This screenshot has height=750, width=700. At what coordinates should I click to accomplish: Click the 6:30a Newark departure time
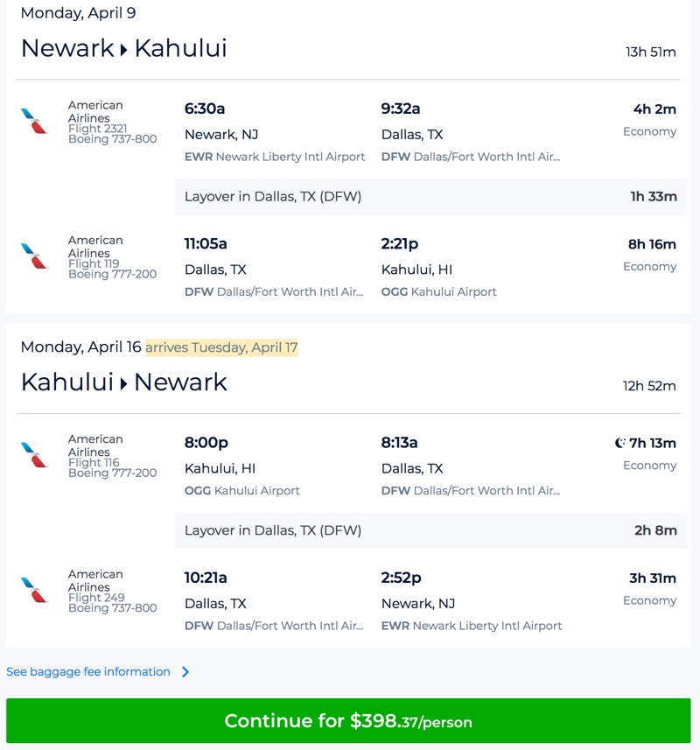click(205, 109)
